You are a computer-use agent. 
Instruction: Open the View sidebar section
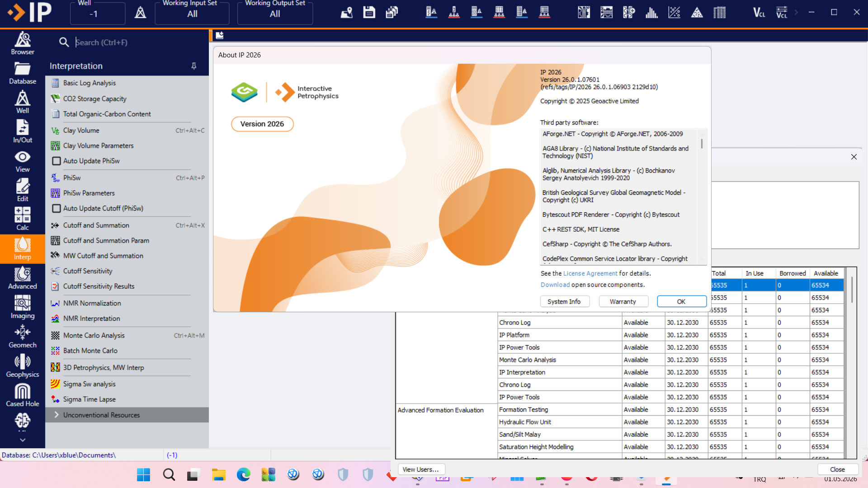(23, 161)
